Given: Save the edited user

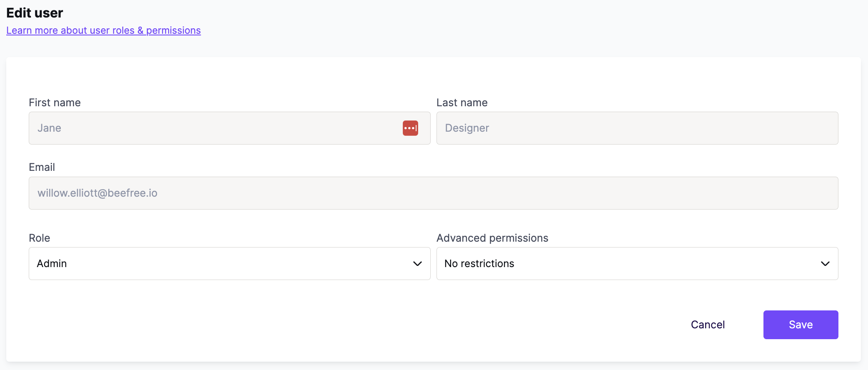Looking at the screenshot, I should click(x=801, y=325).
